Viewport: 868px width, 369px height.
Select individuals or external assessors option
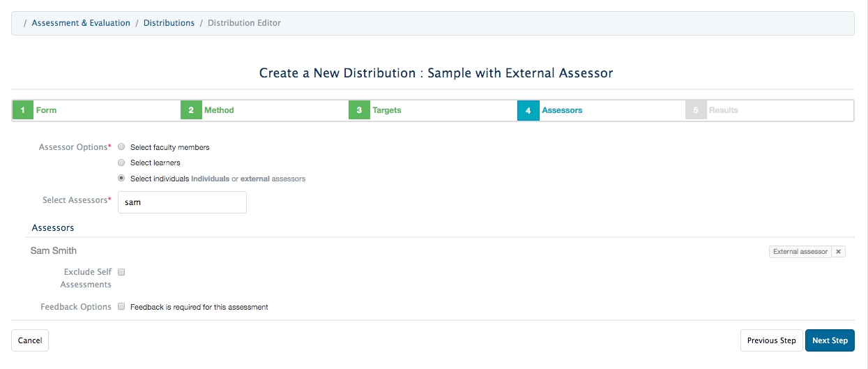(x=121, y=179)
